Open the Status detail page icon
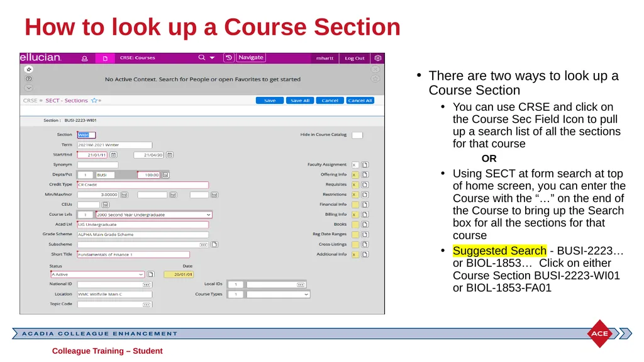This screenshot has width=644, height=362. (151, 274)
